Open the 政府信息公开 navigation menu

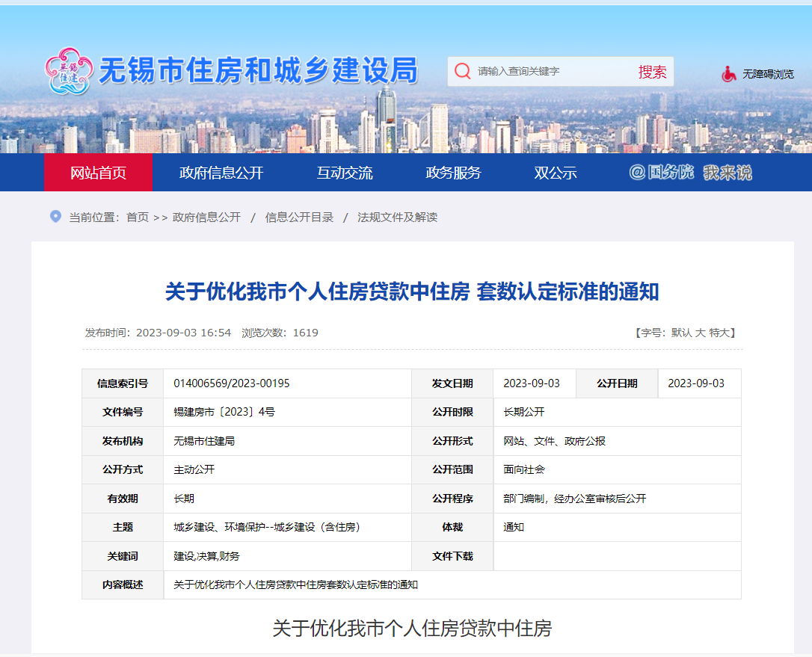(x=221, y=173)
